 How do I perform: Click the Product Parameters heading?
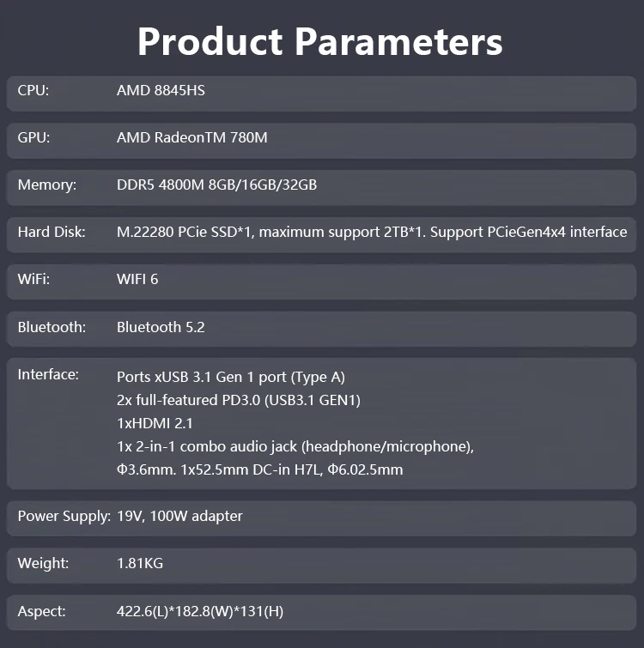320,42
